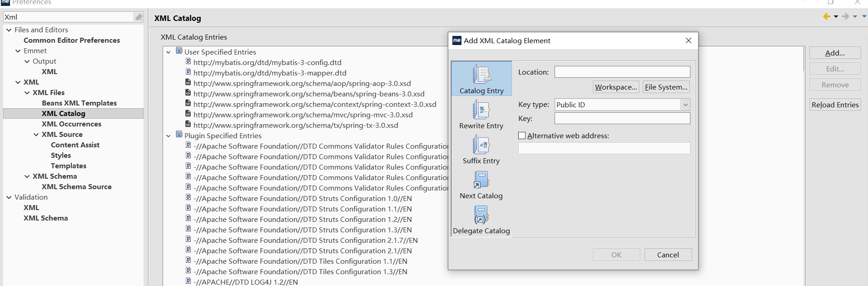Click the User Specified Entries catalog icon

pos(179,51)
